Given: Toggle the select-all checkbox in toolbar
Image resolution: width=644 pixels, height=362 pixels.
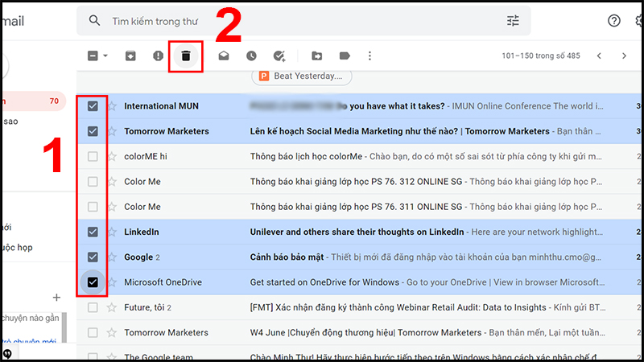Looking at the screenshot, I should click(93, 56).
